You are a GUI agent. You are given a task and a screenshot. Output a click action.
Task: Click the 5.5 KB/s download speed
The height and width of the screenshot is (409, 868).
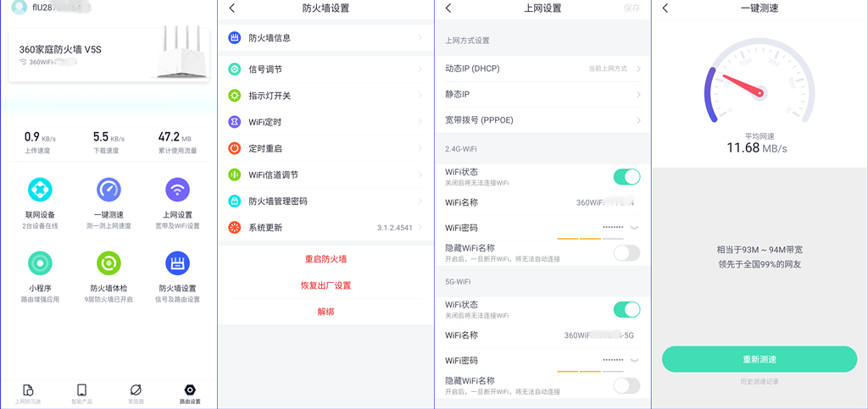pos(108,137)
